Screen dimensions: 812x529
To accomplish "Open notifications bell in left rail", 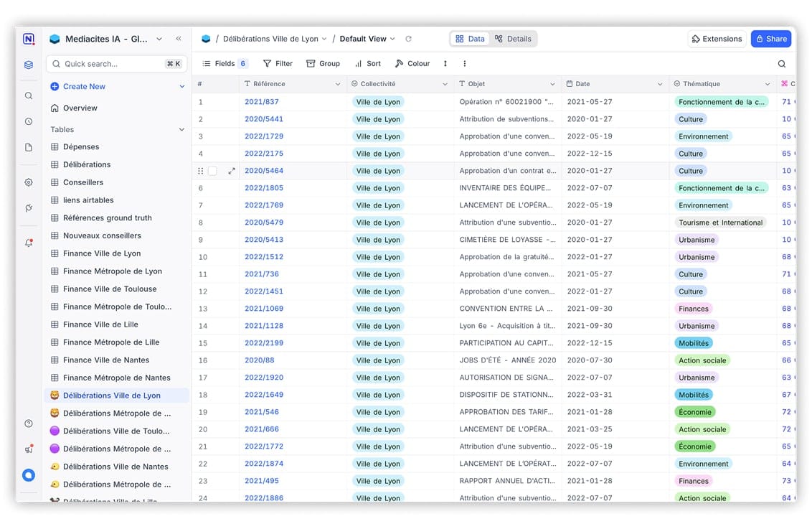I will [x=29, y=243].
